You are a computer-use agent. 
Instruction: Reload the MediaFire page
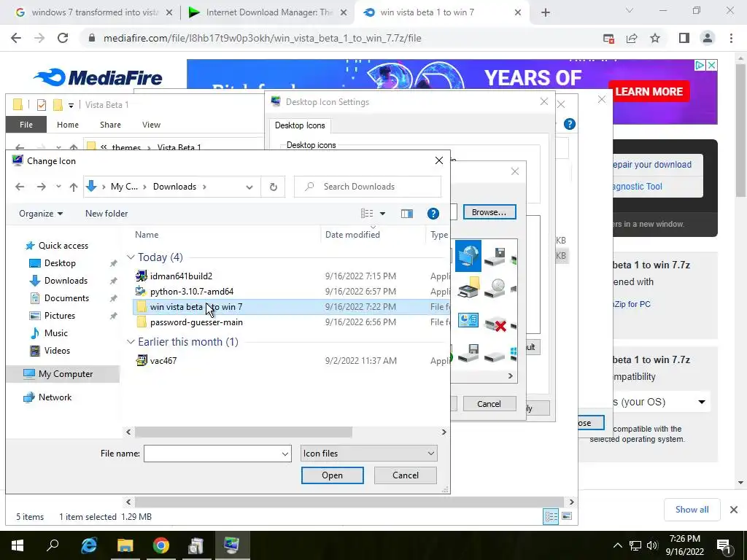point(63,38)
